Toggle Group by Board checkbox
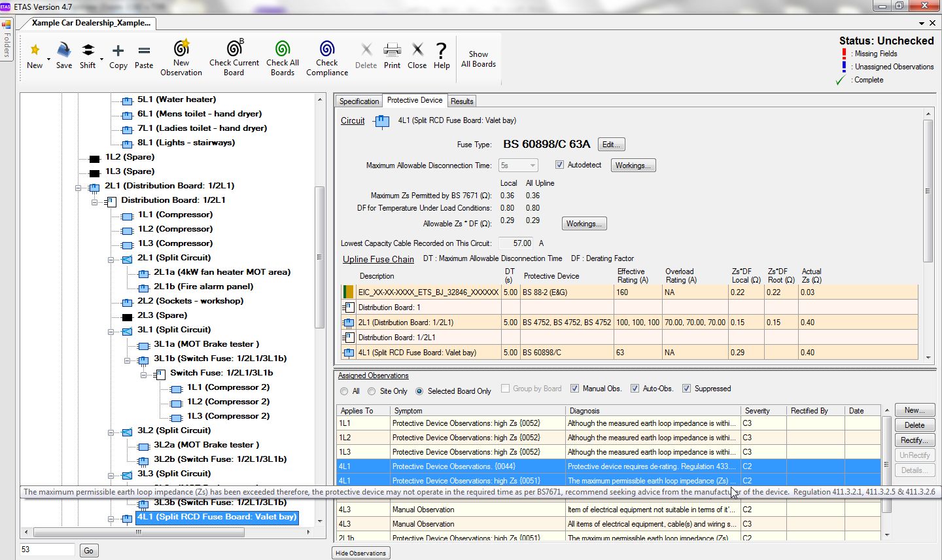The height and width of the screenshot is (560, 942). [x=506, y=389]
